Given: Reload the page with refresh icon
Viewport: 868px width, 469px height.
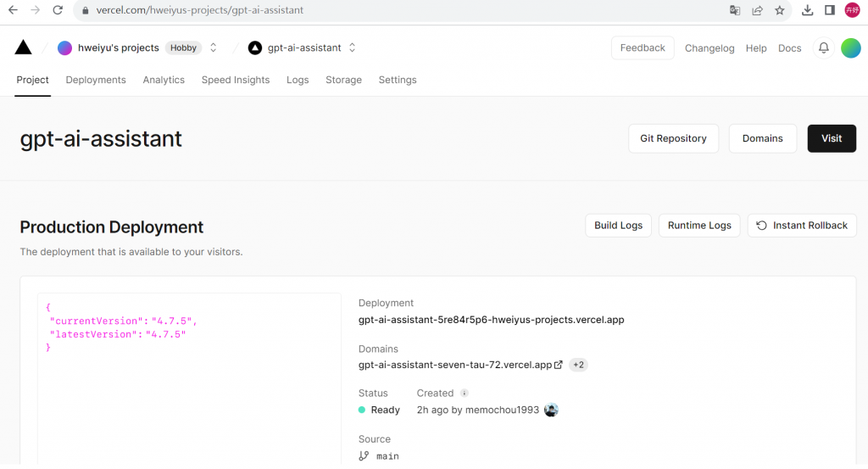Looking at the screenshot, I should coord(58,10).
